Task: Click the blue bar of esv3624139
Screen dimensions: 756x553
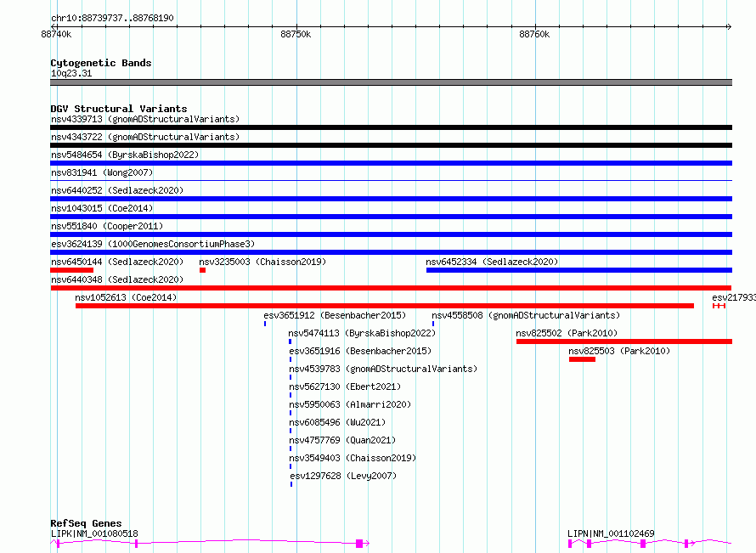Action: point(391,252)
